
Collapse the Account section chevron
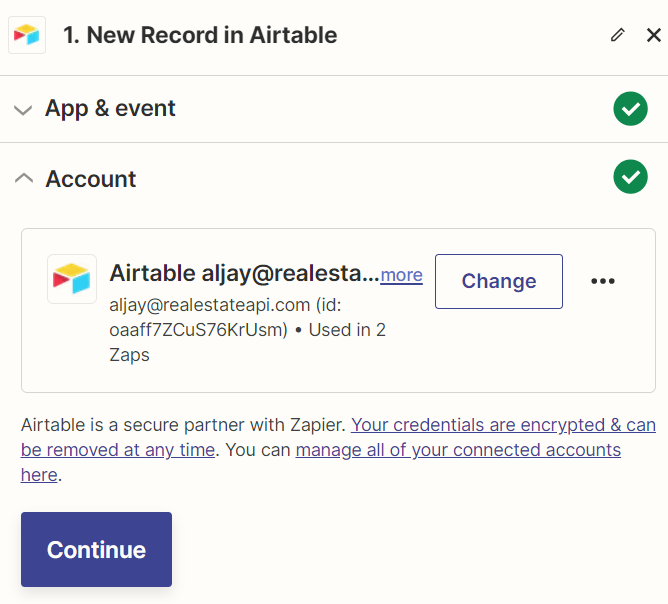(24, 178)
